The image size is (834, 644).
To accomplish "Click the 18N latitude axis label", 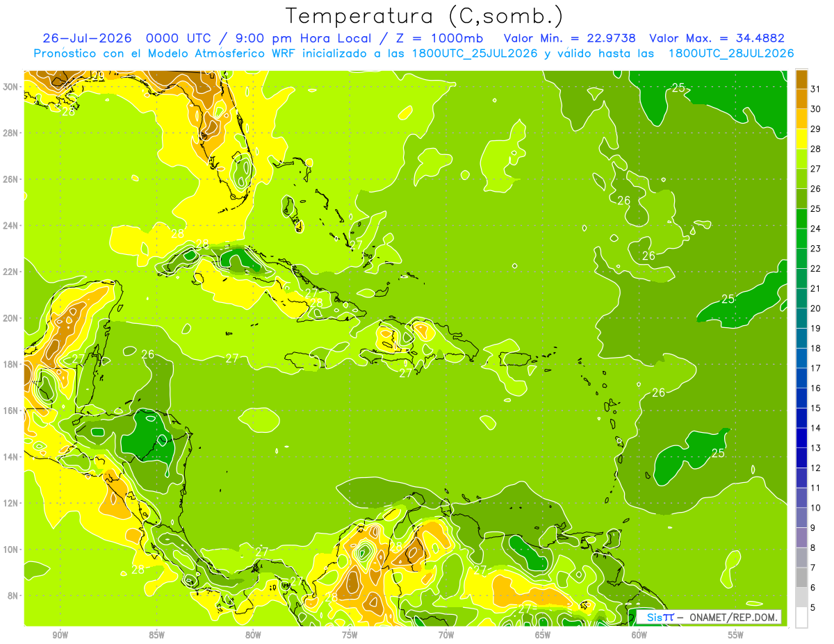I will [x=10, y=364].
